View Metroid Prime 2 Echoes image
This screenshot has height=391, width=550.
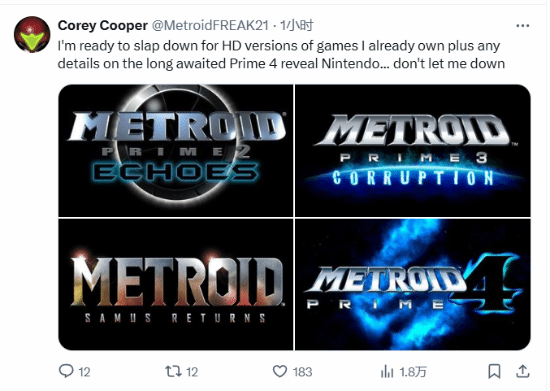tap(176, 150)
